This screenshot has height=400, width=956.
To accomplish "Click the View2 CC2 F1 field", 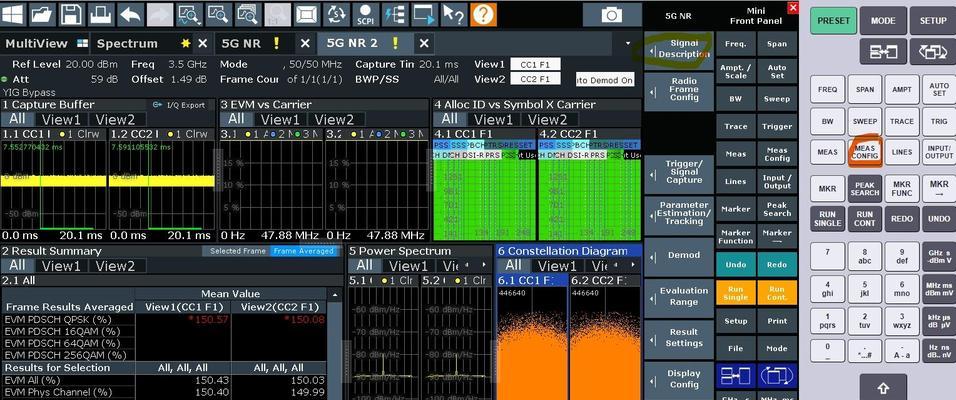I will click(535, 79).
